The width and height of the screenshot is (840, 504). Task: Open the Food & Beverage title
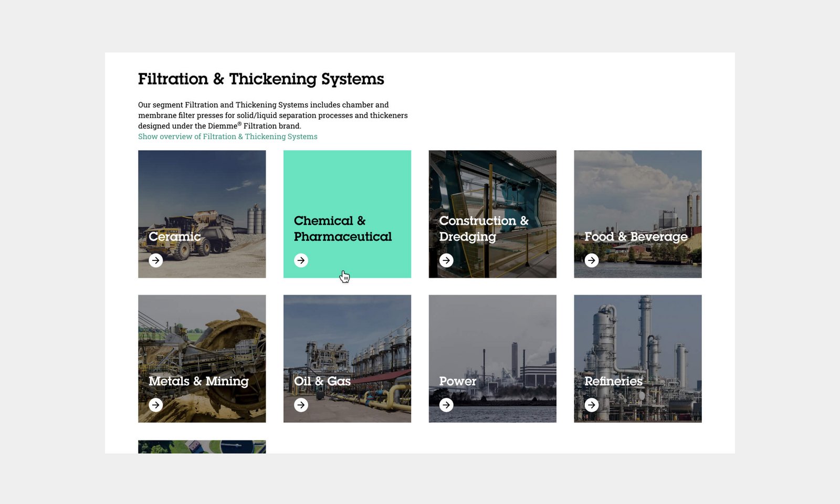pos(636,237)
